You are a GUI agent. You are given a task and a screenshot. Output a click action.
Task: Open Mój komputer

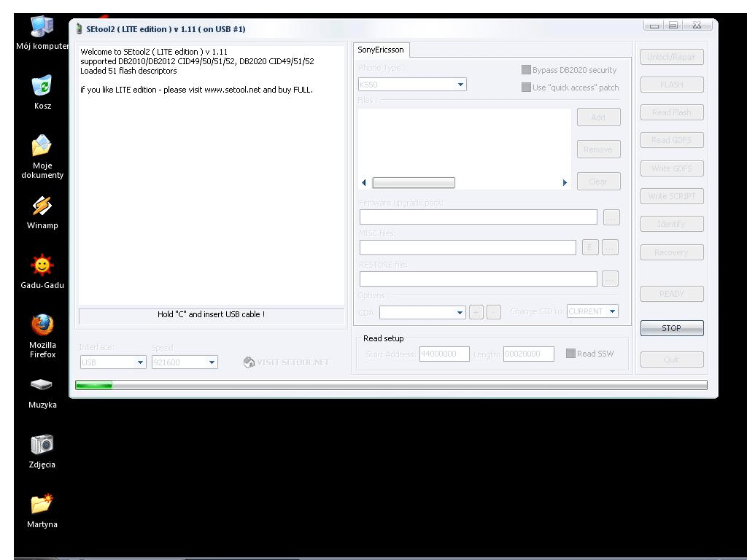click(42, 26)
